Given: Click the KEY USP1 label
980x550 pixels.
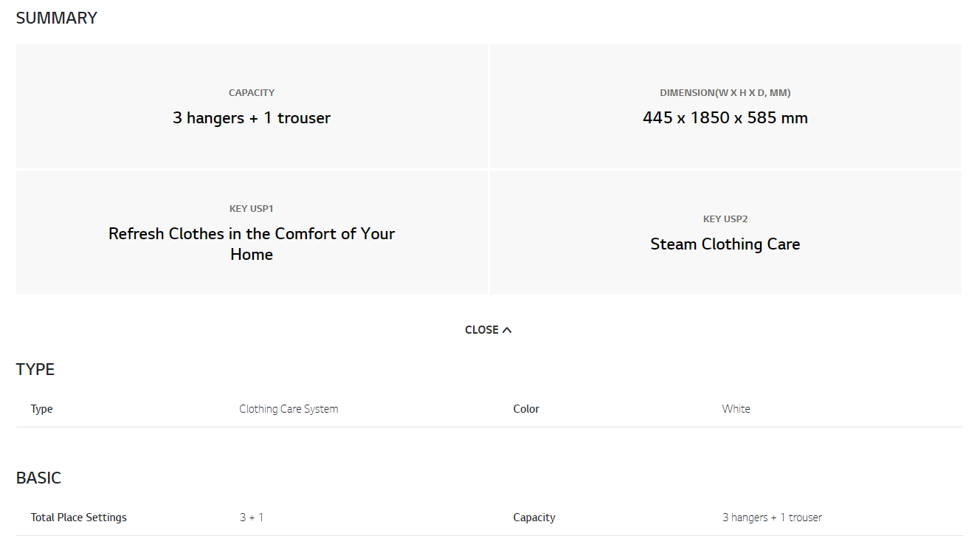Looking at the screenshot, I should (252, 209).
